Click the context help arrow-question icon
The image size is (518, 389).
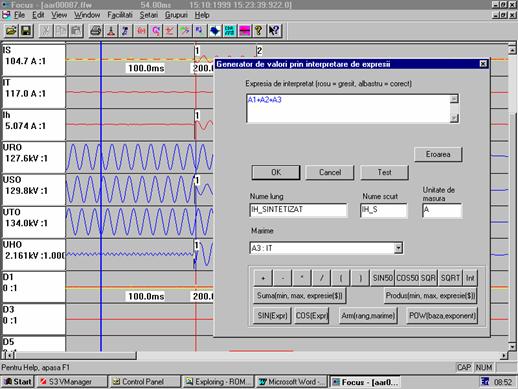274,31
